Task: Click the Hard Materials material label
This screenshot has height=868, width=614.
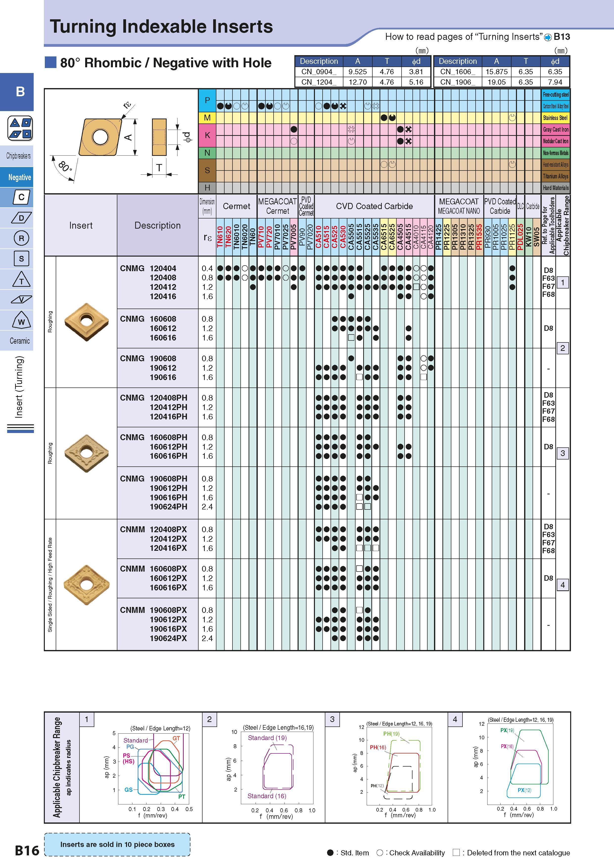Action: click(555, 188)
